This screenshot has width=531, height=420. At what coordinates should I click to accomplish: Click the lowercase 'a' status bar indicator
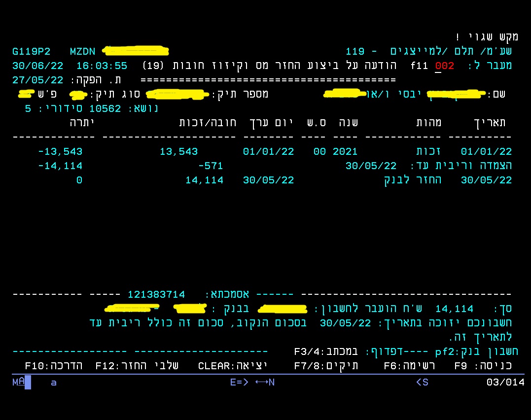click(54, 382)
